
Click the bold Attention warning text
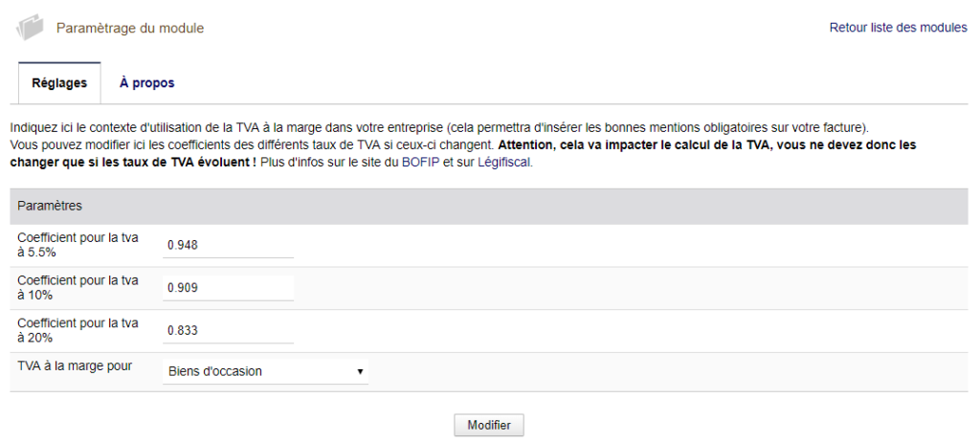point(462,154)
